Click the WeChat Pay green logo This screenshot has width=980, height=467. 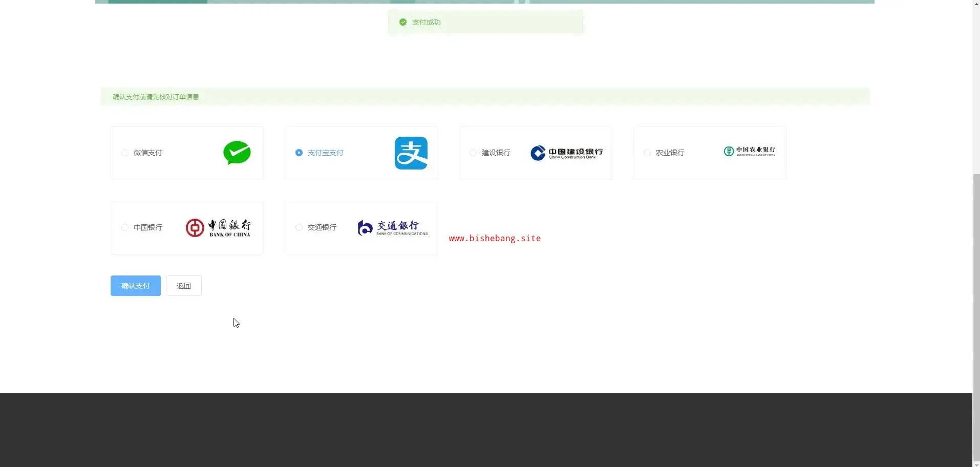(237, 153)
